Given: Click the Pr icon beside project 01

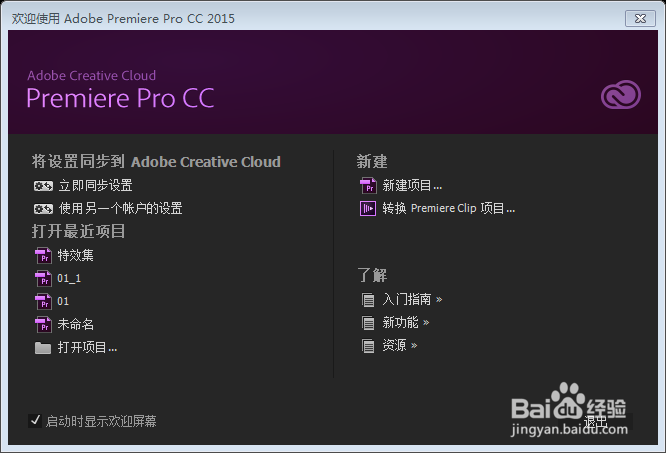Looking at the screenshot, I should click(43, 301).
